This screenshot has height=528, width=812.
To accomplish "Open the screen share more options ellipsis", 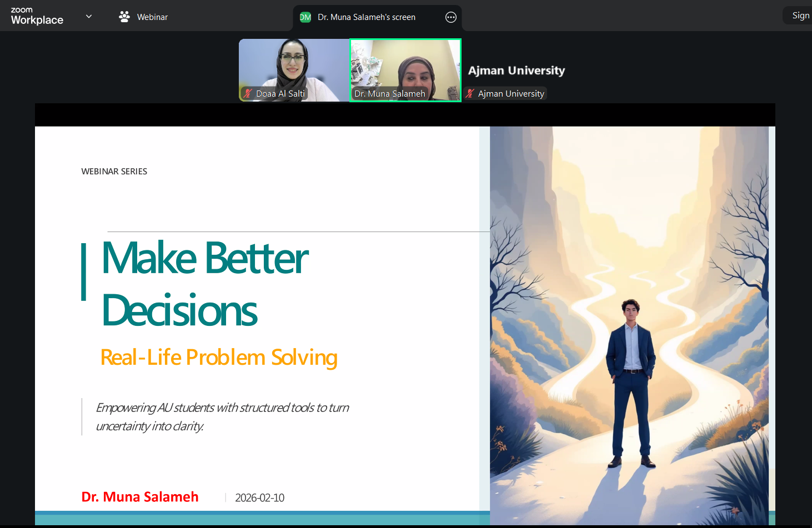I will click(x=451, y=17).
